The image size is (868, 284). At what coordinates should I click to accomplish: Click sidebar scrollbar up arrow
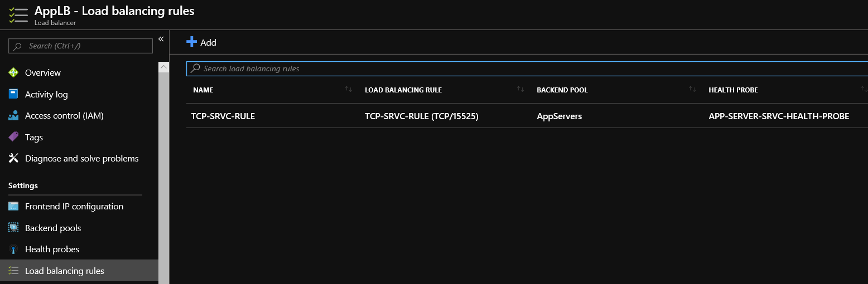click(164, 66)
